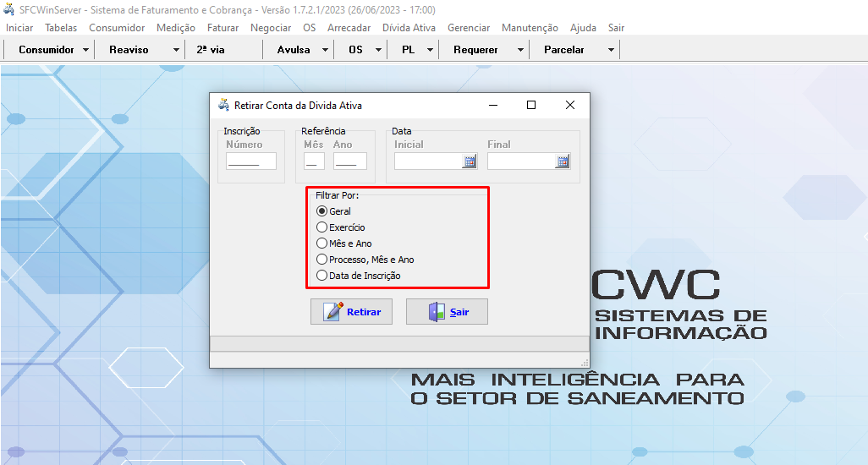The width and height of the screenshot is (868, 465).
Task: Open the Medição menu
Action: [175, 28]
